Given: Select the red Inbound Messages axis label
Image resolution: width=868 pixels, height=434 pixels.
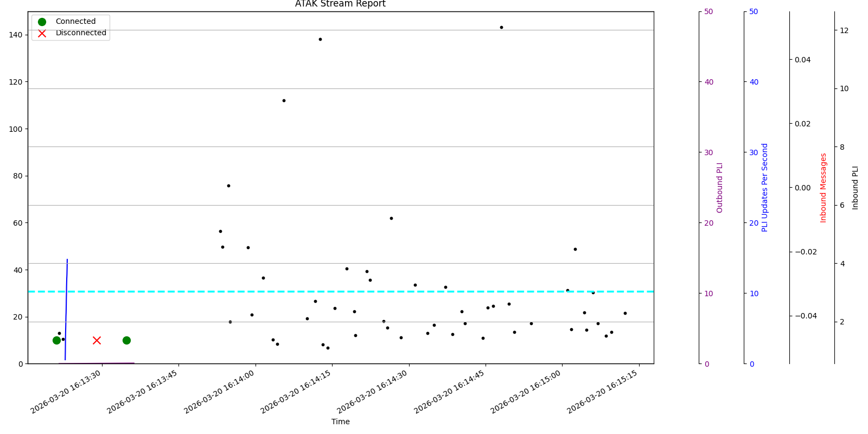Looking at the screenshot, I should click(x=824, y=187).
